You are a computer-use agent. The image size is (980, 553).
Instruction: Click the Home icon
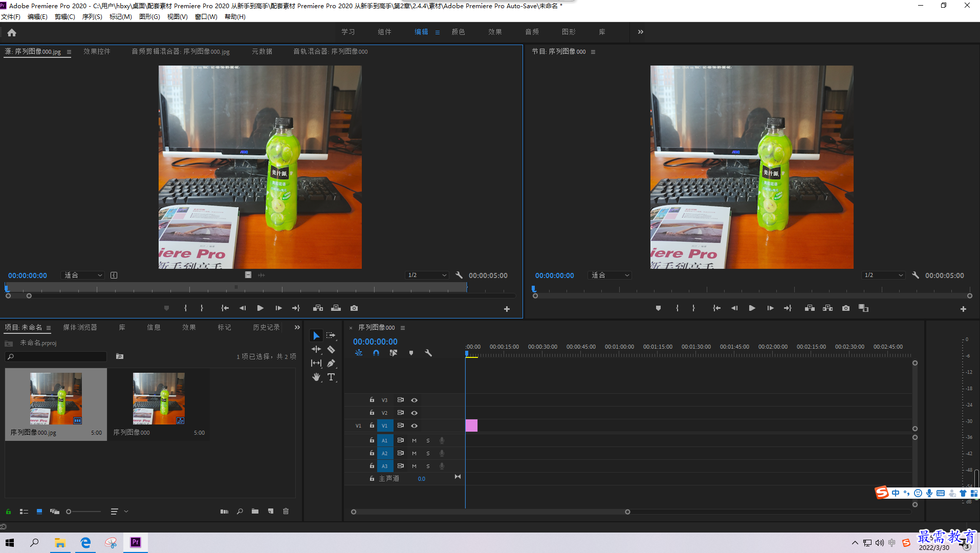point(12,33)
